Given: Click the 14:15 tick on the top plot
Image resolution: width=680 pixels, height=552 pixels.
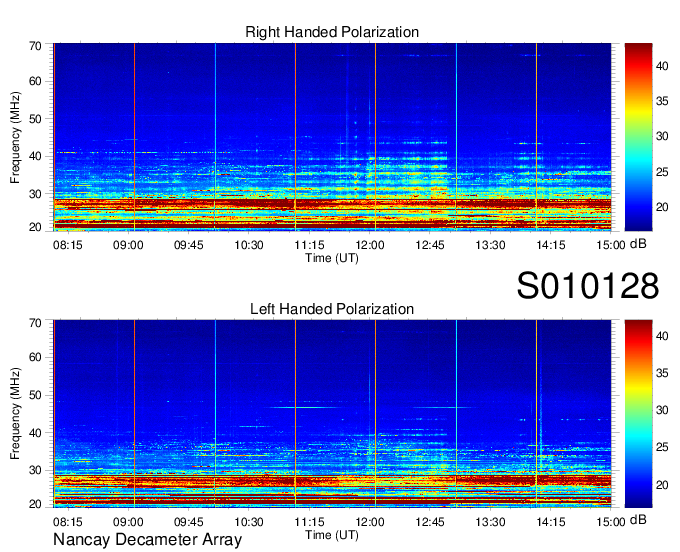Looking at the screenshot, I should [x=551, y=245].
